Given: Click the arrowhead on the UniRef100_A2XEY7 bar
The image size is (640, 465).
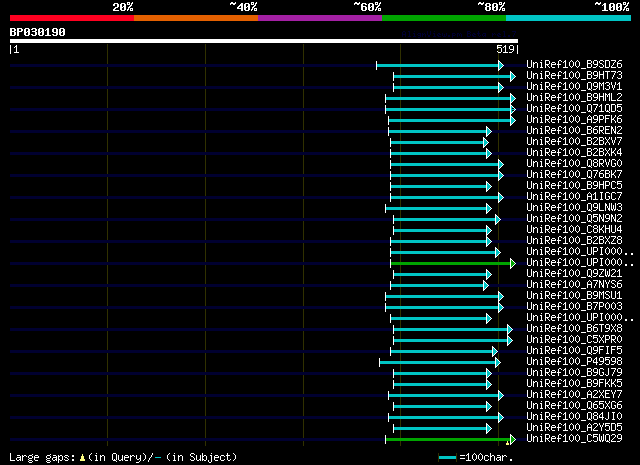Looking at the screenshot, I should (x=501, y=396).
